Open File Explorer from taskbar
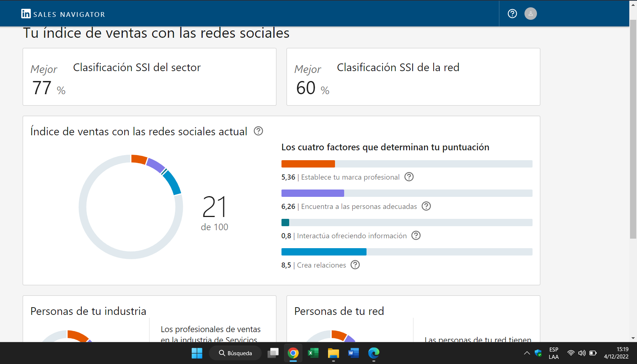 [334, 353]
